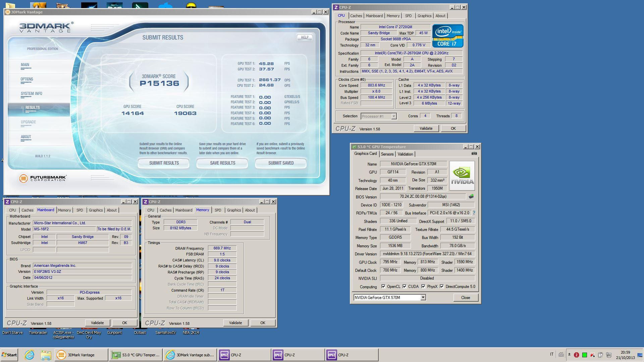Click the GPU-Z window title bar icon

click(354, 147)
